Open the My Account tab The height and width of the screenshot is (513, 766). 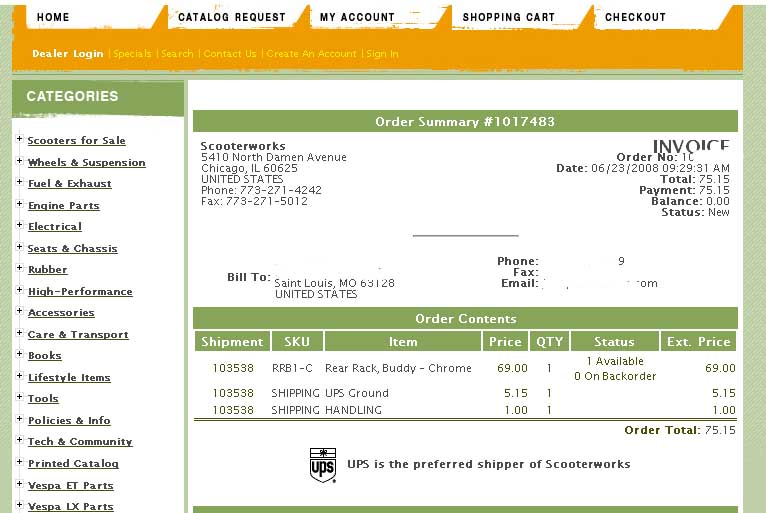357,17
